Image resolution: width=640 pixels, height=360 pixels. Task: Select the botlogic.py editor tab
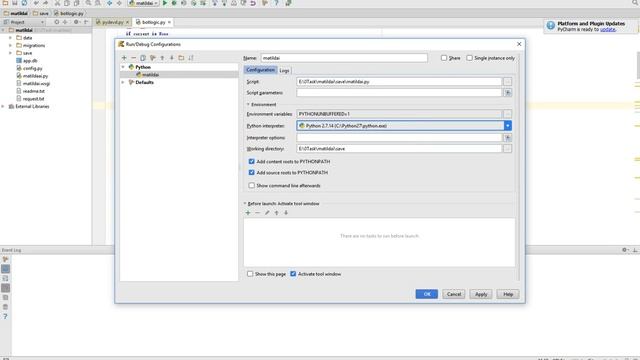[153, 22]
